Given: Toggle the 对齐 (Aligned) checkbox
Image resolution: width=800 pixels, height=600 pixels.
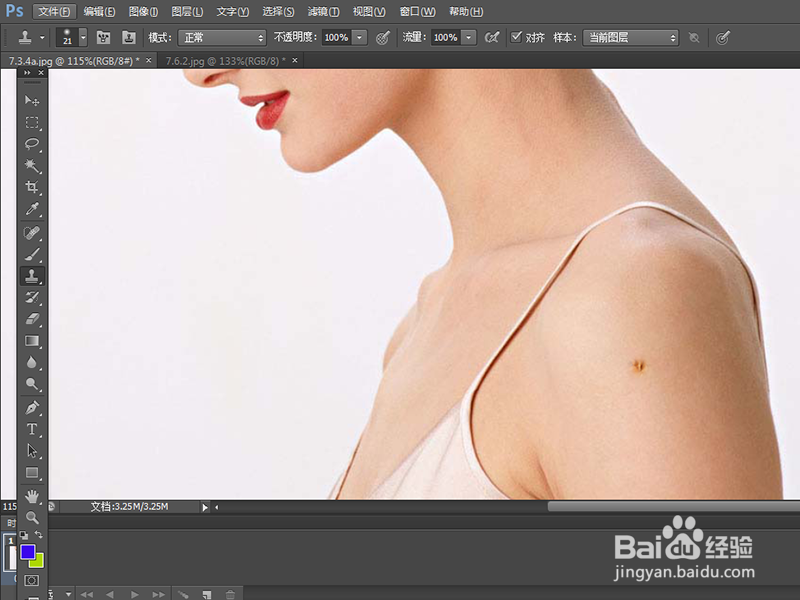Looking at the screenshot, I should click(516, 37).
